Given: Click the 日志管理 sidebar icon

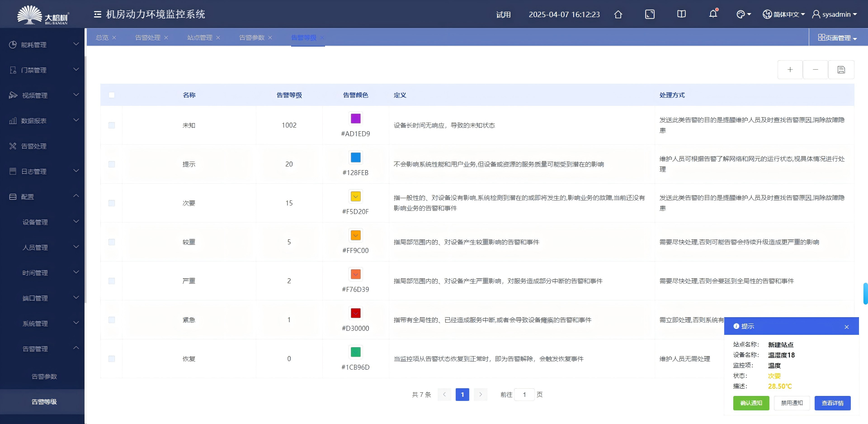Looking at the screenshot, I should (13, 172).
